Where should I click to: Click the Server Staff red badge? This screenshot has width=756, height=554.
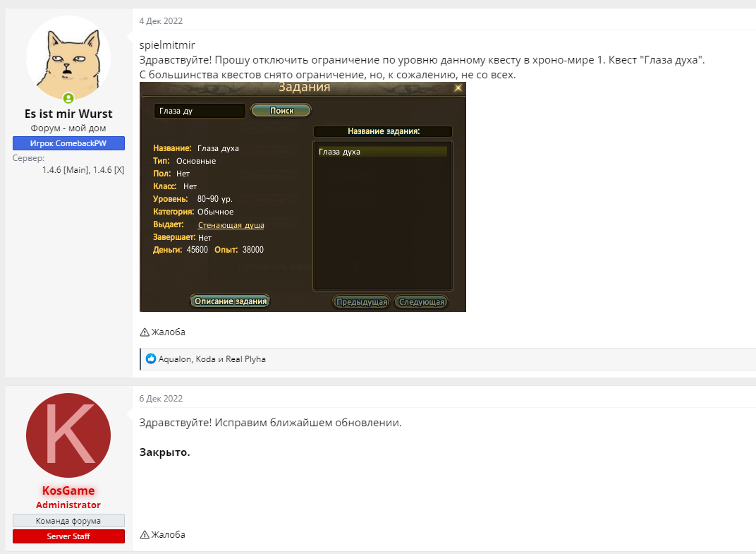pos(68,536)
